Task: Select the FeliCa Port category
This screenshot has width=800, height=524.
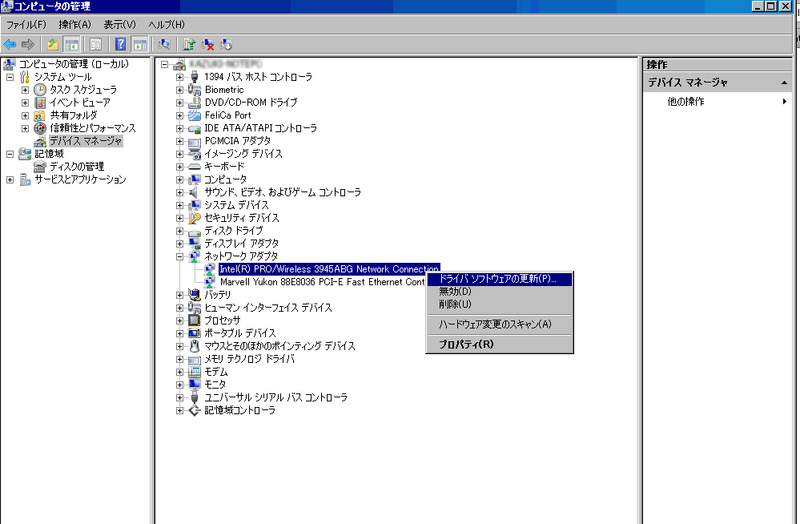Action: coord(228,115)
